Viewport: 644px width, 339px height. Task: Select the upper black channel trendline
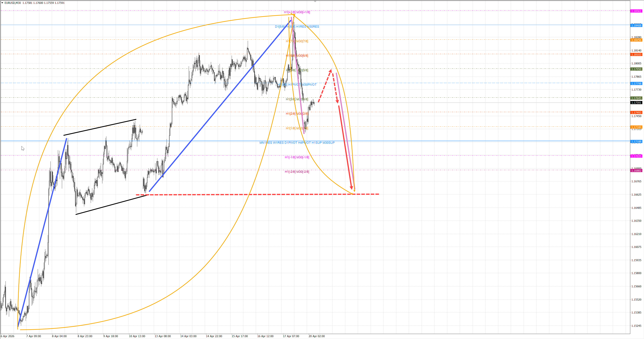[x=100, y=127]
